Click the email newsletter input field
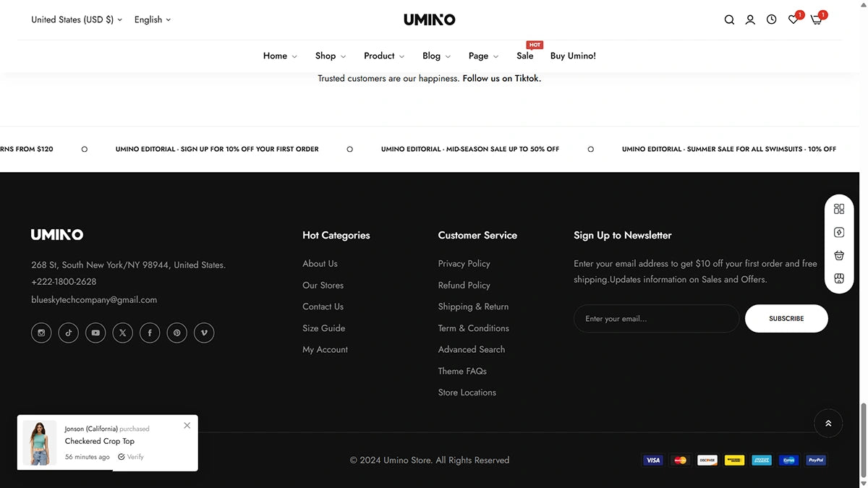The image size is (868, 488). [x=655, y=318]
